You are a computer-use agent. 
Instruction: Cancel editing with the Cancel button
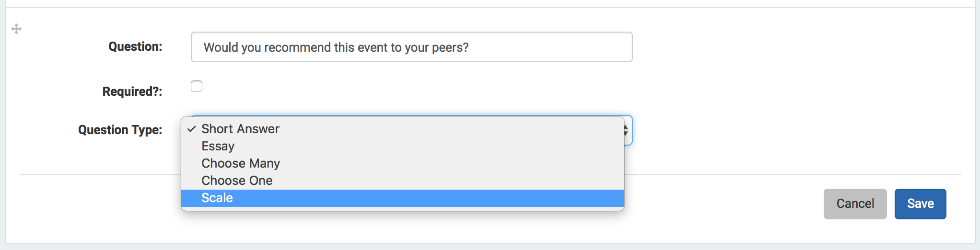pos(855,204)
